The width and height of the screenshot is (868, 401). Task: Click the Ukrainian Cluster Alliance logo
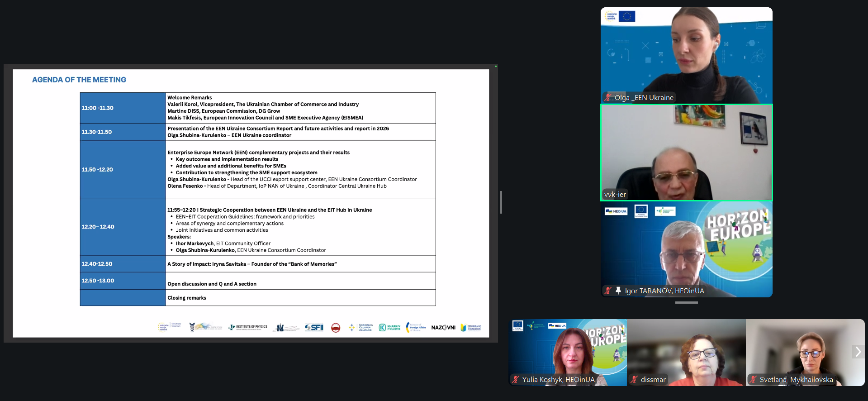pos(361,327)
